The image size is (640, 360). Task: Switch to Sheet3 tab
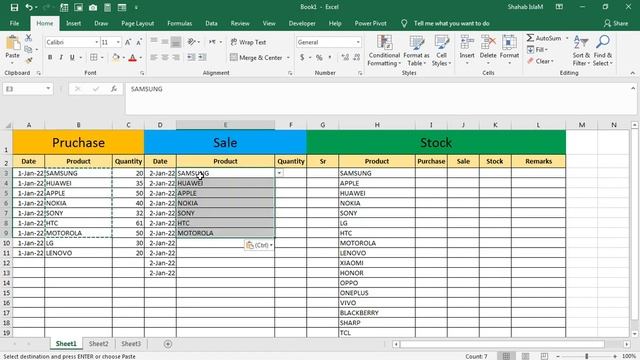(131, 344)
